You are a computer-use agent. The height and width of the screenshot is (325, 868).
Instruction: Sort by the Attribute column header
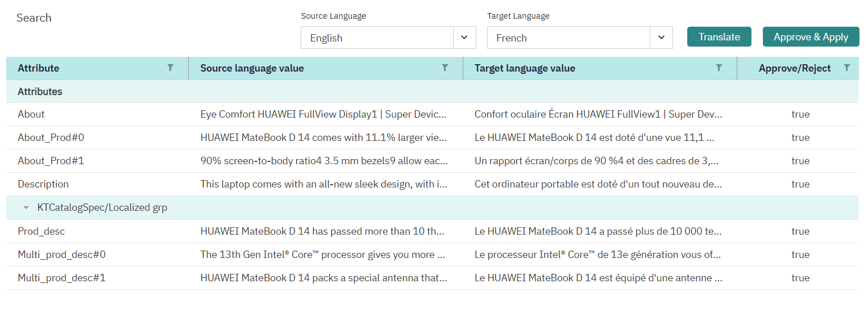[x=39, y=68]
